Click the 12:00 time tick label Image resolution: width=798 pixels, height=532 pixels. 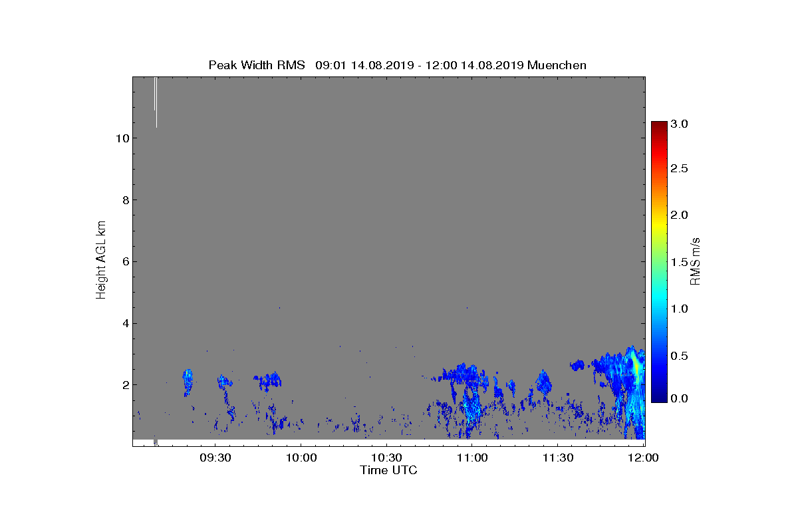click(643, 458)
